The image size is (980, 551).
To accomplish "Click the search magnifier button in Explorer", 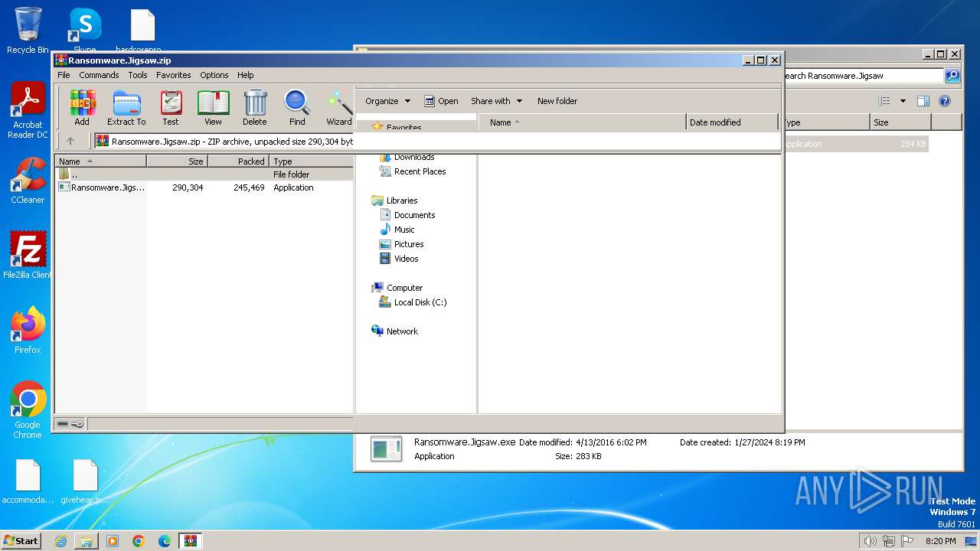I will click(x=952, y=76).
